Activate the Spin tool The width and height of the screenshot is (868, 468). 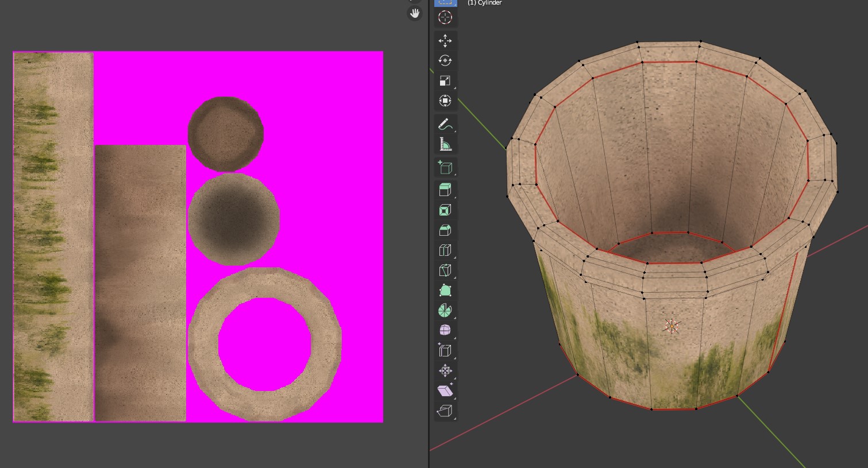coord(445,310)
